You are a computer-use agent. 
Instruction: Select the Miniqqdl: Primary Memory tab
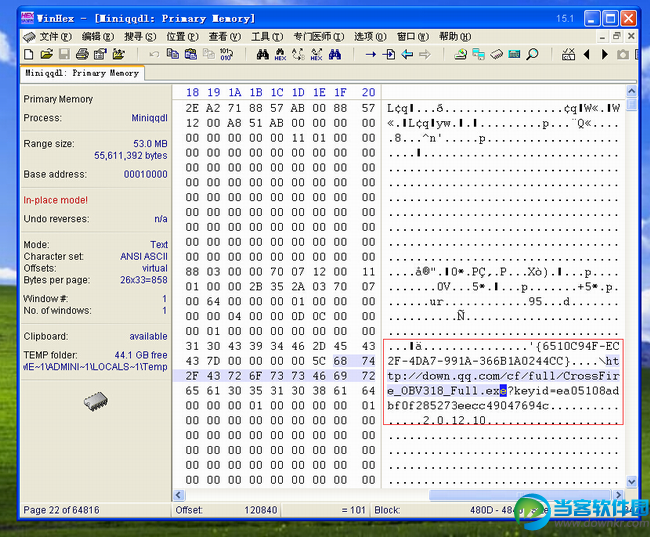[x=82, y=73]
